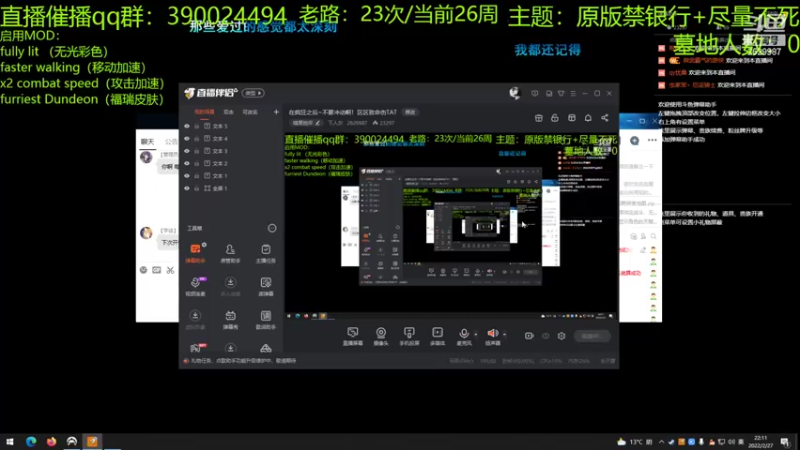Click the share icon above preview
800x450 pixels.
tap(605, 118)
